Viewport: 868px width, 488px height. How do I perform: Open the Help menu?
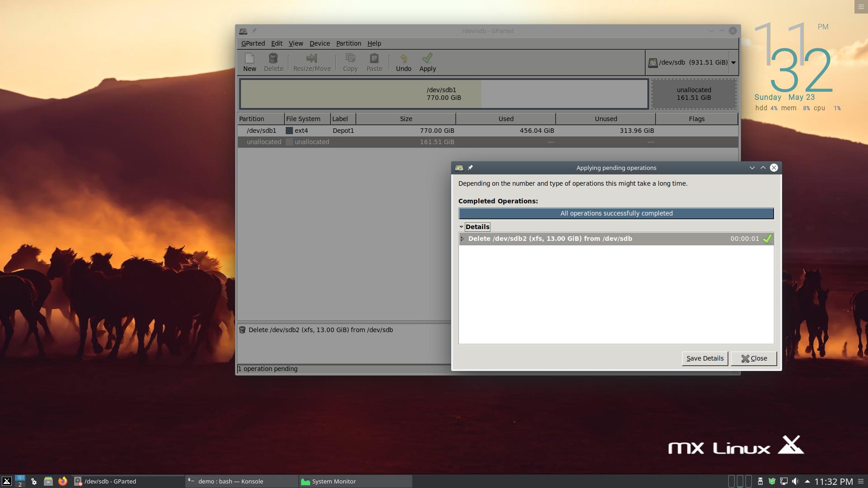374,43
